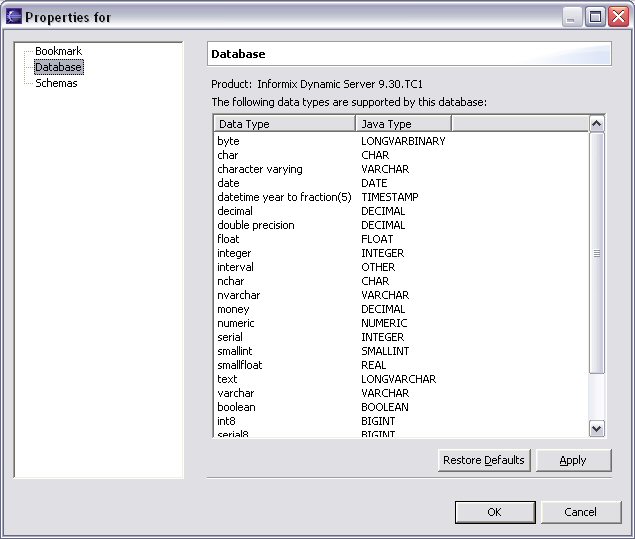The image size is (635, 539).
Task: Select the byte data type row
Action: (x=229, y=141)
